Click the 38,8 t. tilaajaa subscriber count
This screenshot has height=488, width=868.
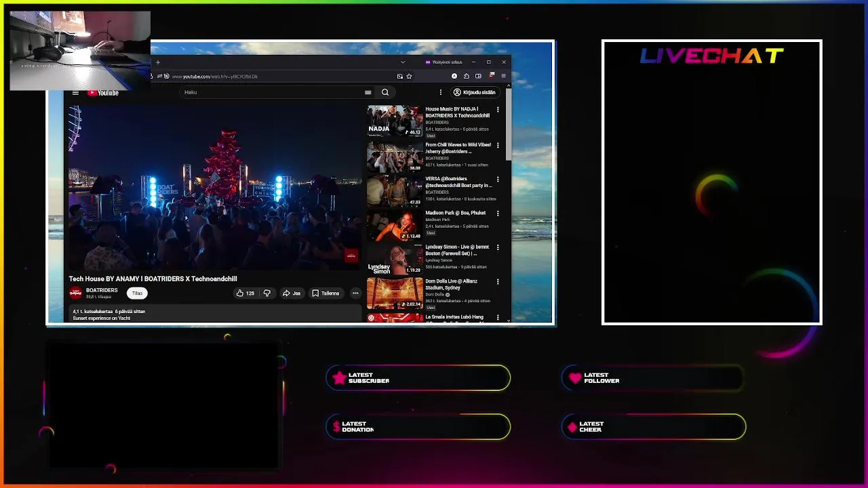pos(98,297)
